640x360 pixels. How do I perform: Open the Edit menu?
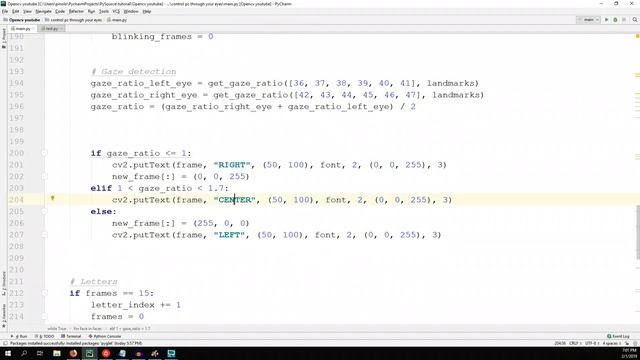16,11
